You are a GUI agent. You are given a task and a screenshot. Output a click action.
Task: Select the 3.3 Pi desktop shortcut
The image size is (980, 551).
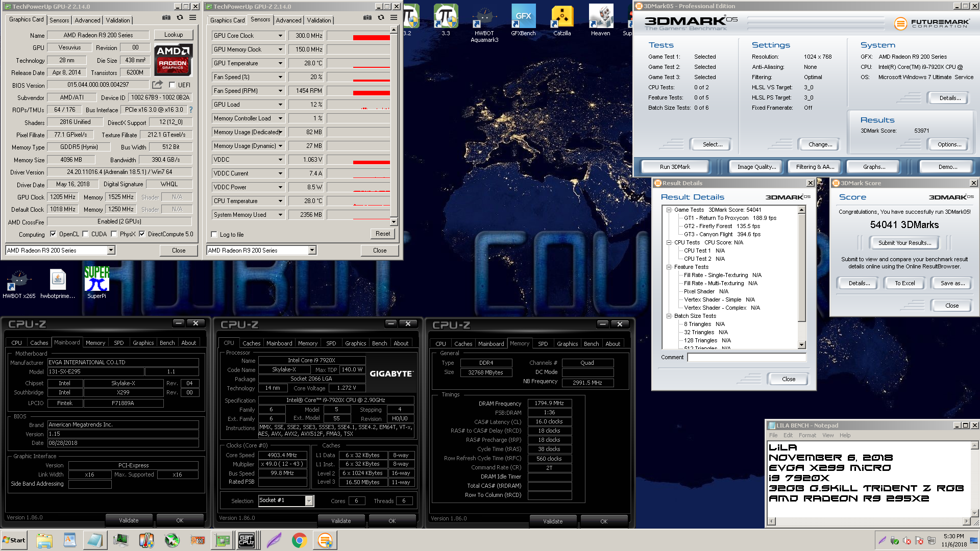click(446, 20)
